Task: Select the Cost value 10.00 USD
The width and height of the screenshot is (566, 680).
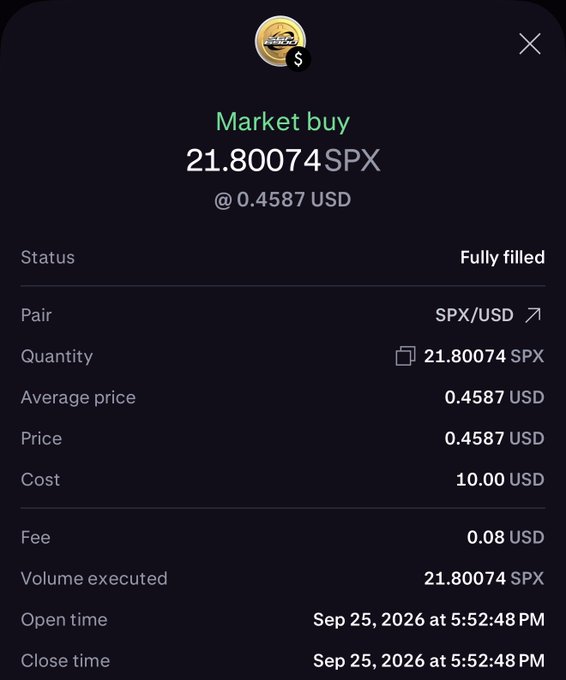Action: pos(500,480)
